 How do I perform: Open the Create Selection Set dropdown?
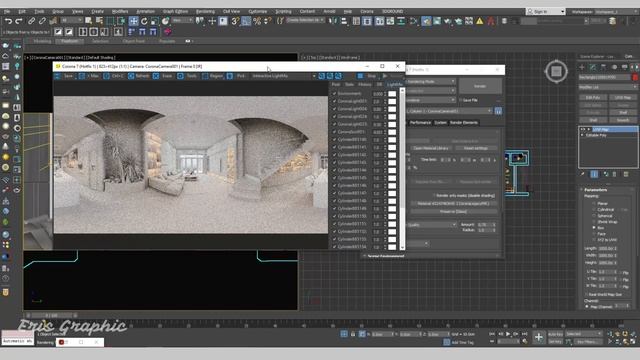[x=305, y=20]
